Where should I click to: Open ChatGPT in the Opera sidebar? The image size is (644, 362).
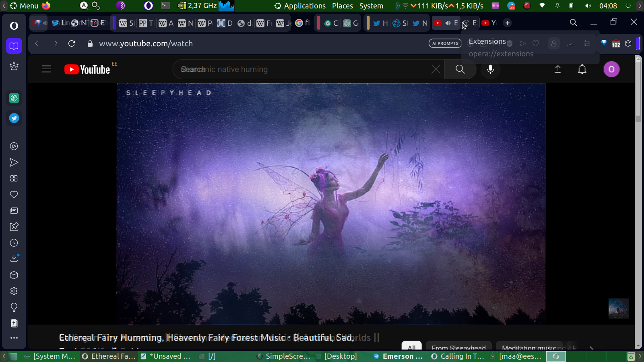point(14,98)
